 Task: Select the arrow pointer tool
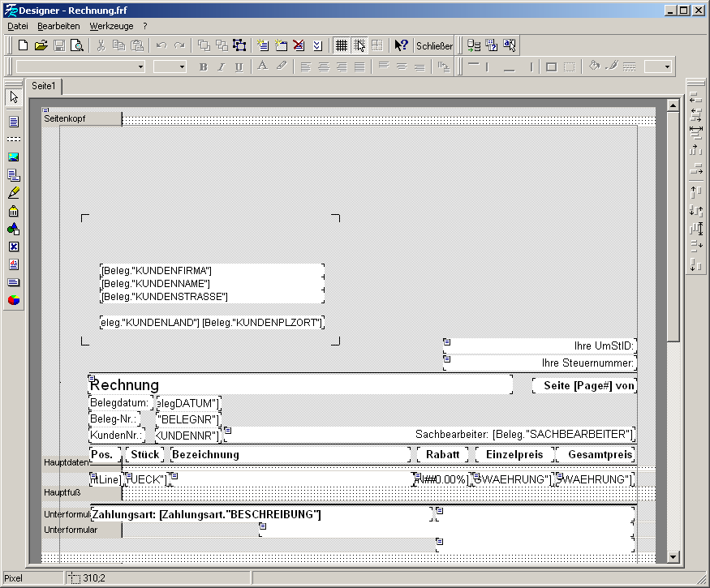tap(14, 97)
